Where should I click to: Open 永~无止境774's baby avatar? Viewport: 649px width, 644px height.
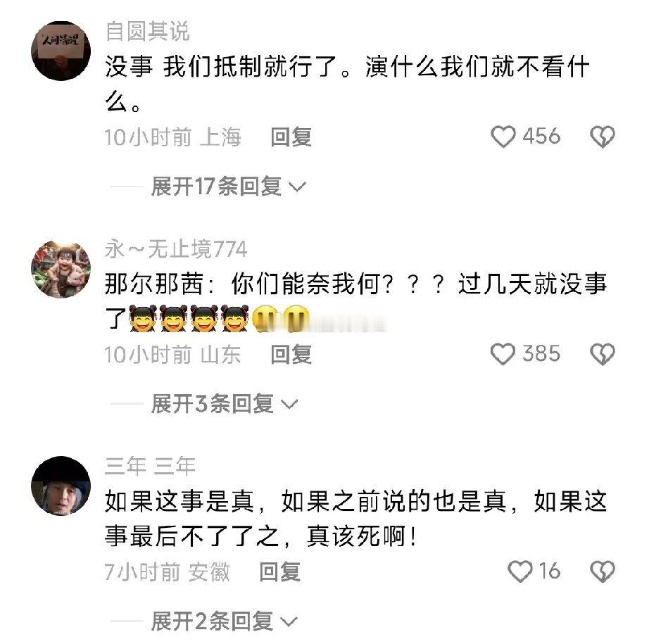(x=61, y=269)
